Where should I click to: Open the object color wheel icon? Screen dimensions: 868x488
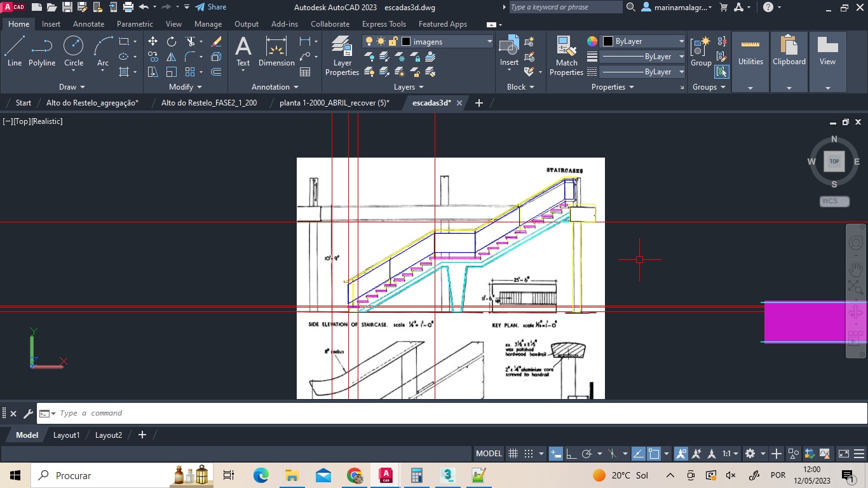pos(592,41)
